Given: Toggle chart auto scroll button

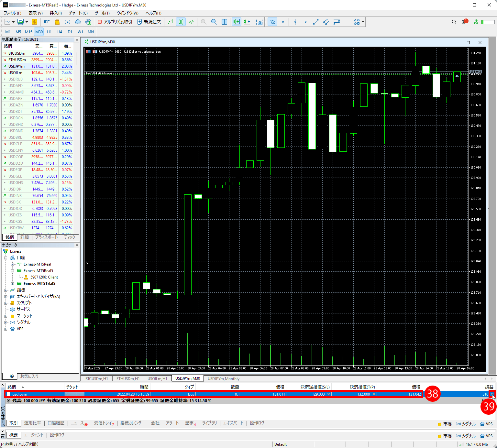Looking at the screenshot, I should coord(237,22).
